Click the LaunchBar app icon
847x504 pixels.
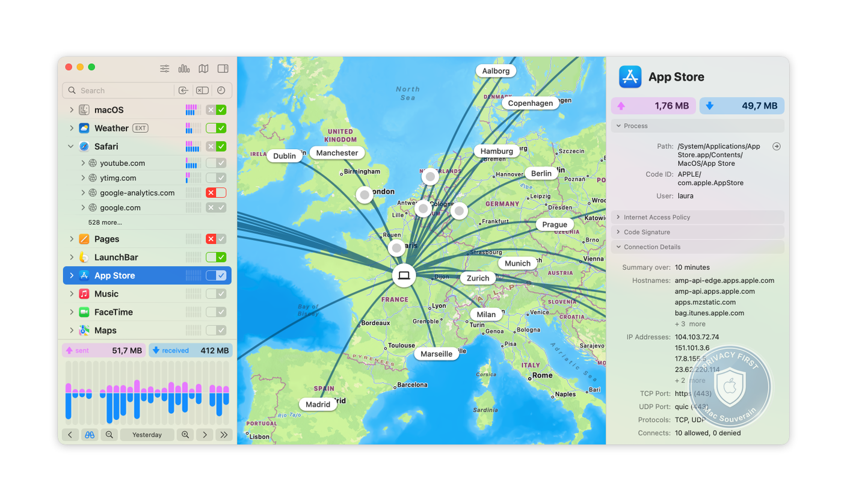pos(84,257)
